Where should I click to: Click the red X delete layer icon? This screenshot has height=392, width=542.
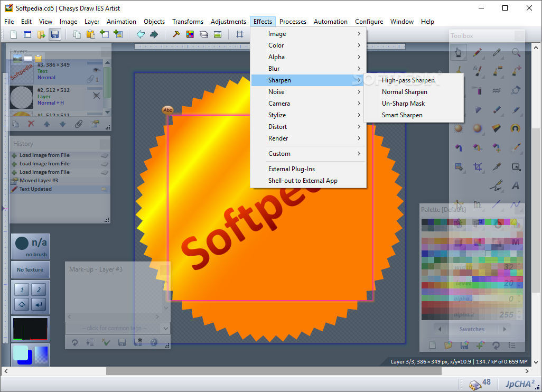click(31, 124)
